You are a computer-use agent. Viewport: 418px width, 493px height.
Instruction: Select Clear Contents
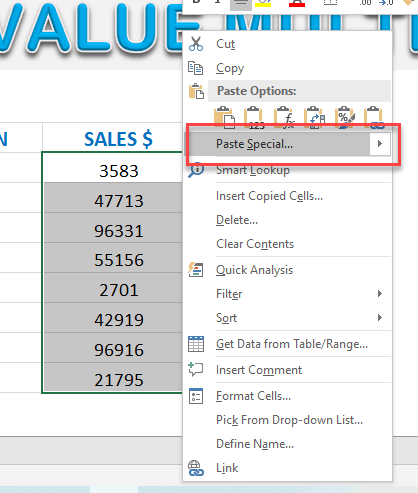point(255,244)
